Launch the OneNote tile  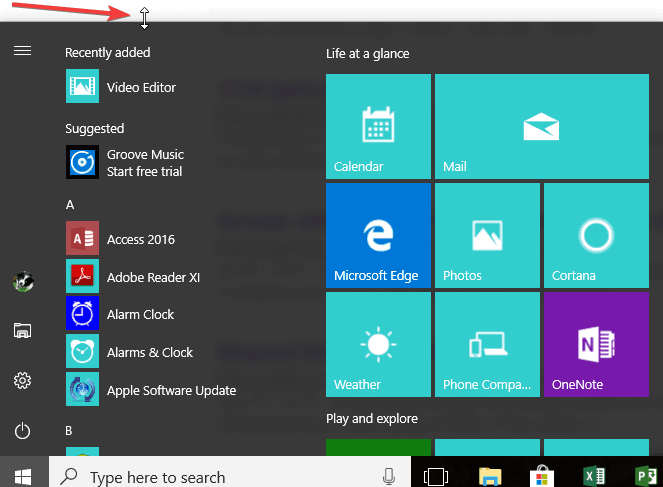pos(597,345)
